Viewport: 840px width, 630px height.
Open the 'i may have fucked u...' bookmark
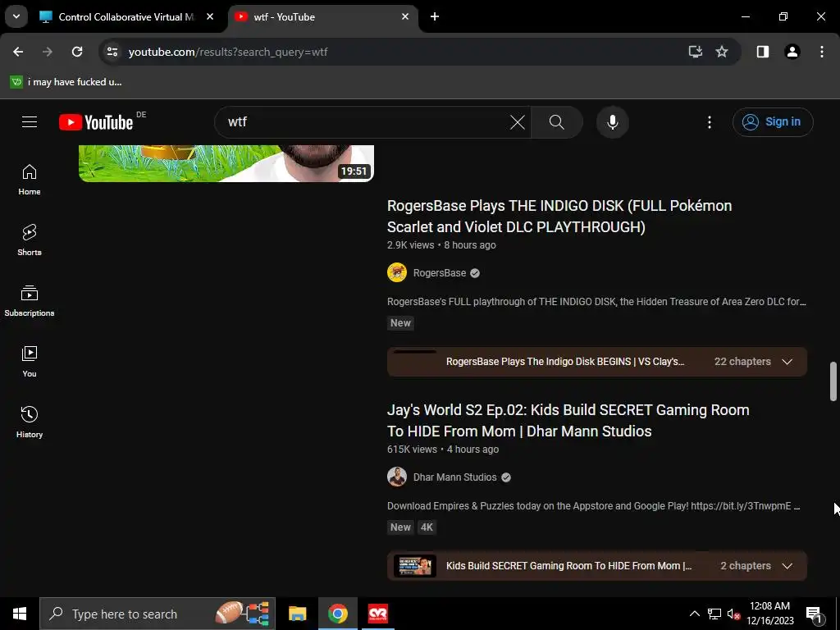click(66, 82)
